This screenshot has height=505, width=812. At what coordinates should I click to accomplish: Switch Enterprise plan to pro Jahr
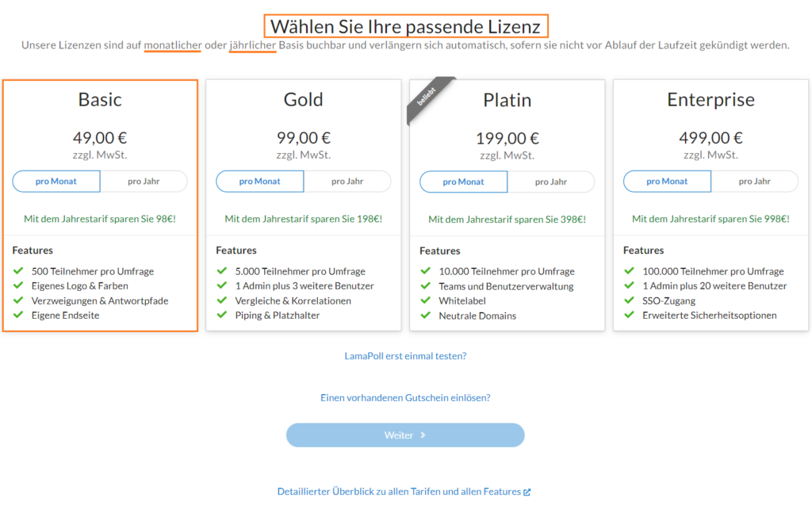click(x=755, y=182)
